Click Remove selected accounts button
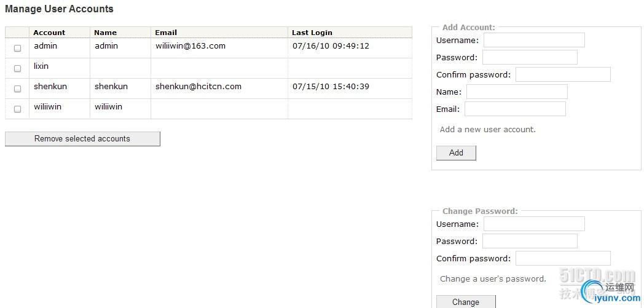The height and width of the screenshot is (308, 644). tap(82, 139)
